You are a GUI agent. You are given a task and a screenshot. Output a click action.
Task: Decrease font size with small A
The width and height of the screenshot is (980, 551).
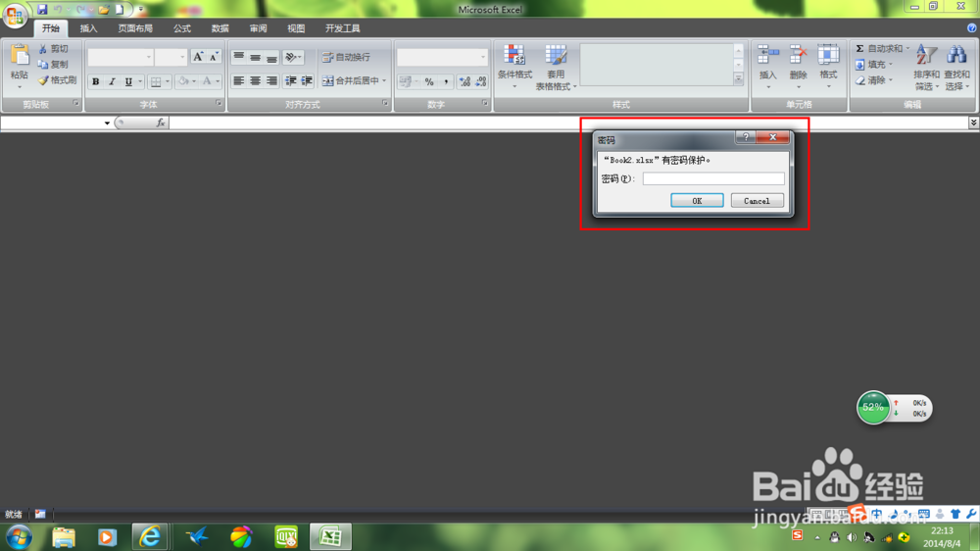click(x=214, y=57)
